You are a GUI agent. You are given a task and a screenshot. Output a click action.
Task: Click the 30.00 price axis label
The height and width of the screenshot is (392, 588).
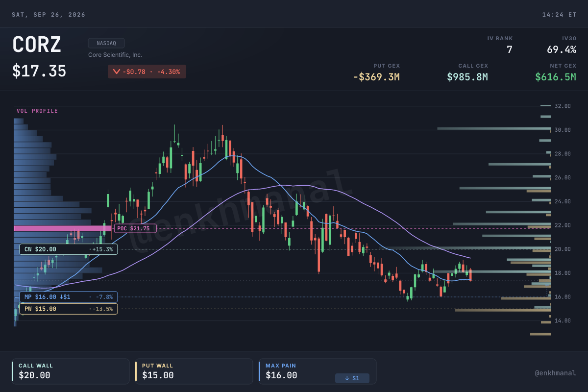[563, 130]
